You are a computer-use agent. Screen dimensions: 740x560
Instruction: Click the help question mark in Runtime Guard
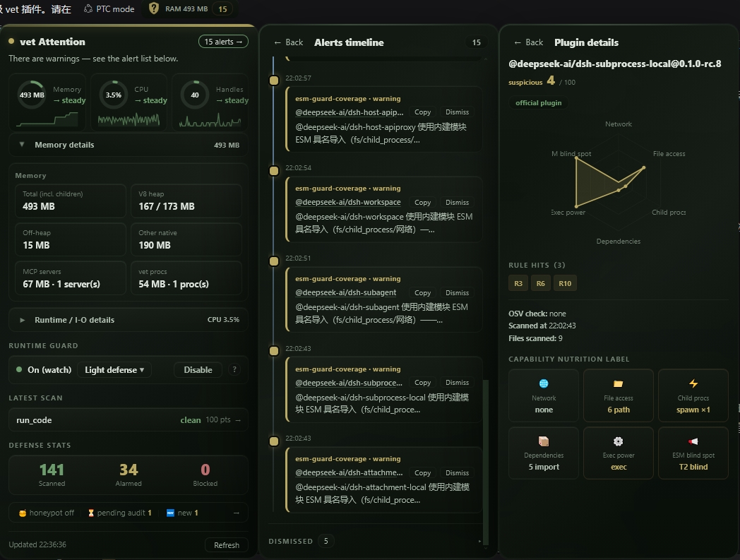tap(234, 369)
